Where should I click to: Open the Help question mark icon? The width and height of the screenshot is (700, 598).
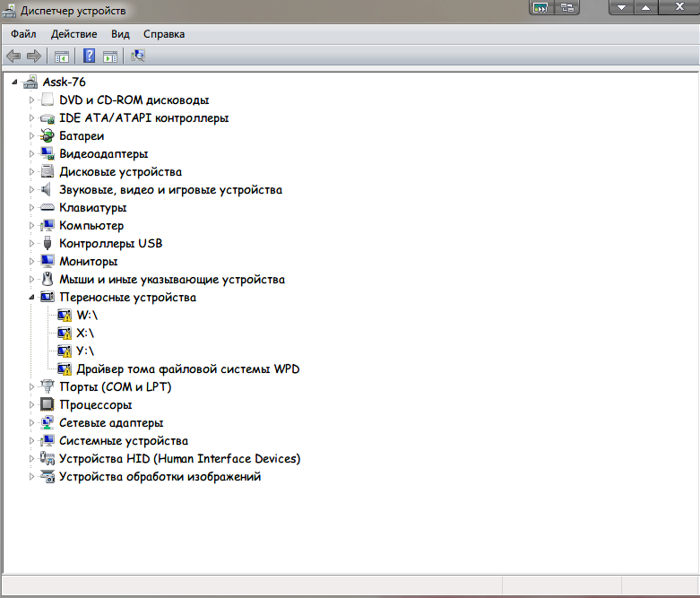click(89, 56)
